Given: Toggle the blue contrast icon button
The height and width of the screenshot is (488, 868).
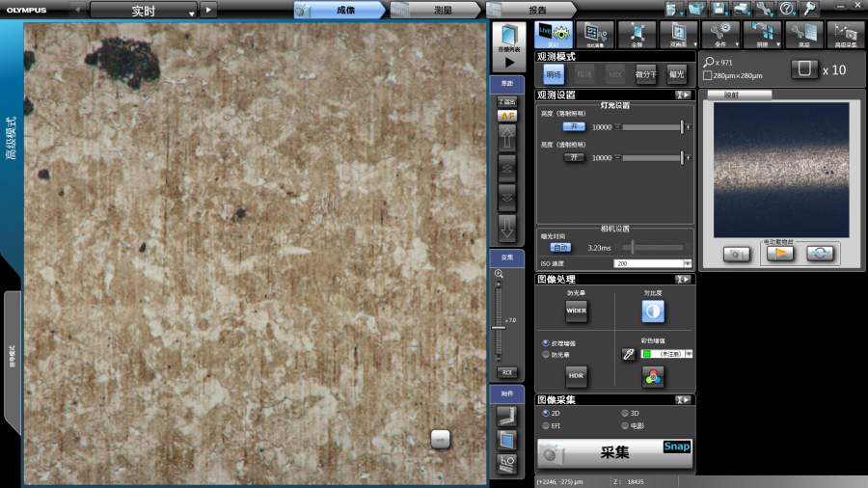Looking at the screenshot, I should (x=653, y=312).
